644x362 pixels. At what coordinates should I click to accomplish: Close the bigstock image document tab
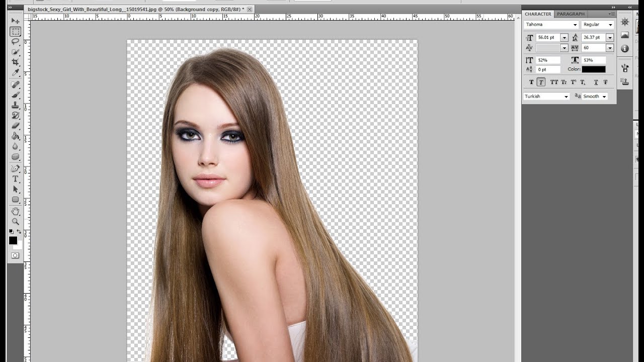point(250,10)
